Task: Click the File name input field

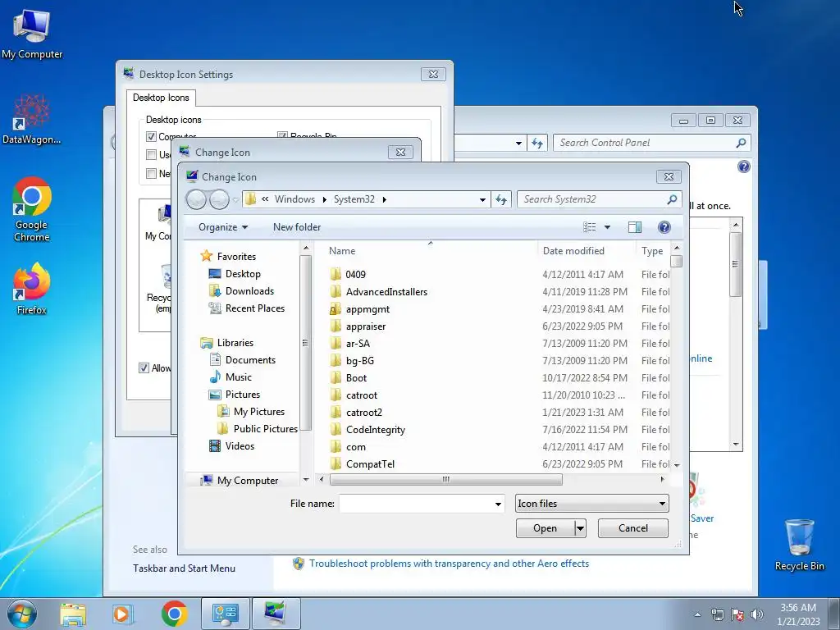Action: (416, 504)
